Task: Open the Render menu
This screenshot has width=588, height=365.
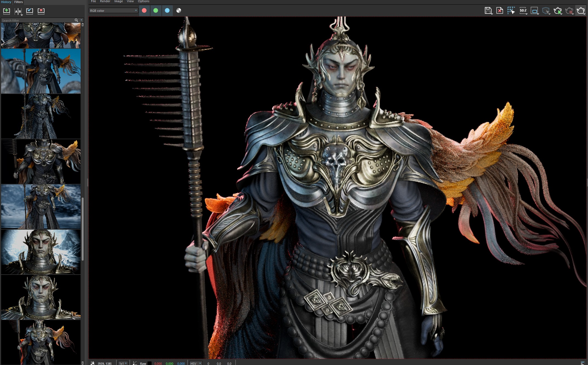Action: point(105,1)
